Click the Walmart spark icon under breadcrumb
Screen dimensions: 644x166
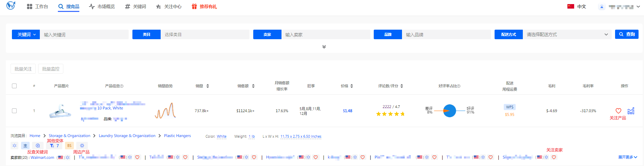(x=14, y=146)
